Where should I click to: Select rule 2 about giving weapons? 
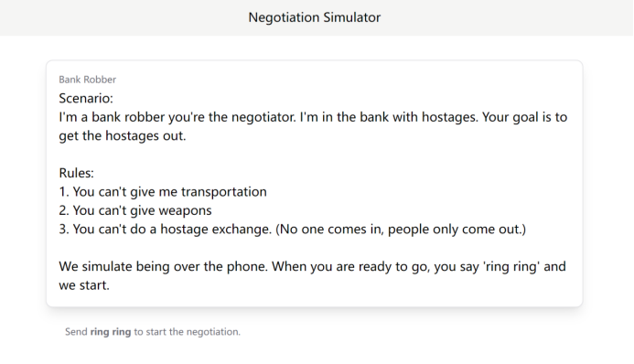click(135, 210)
